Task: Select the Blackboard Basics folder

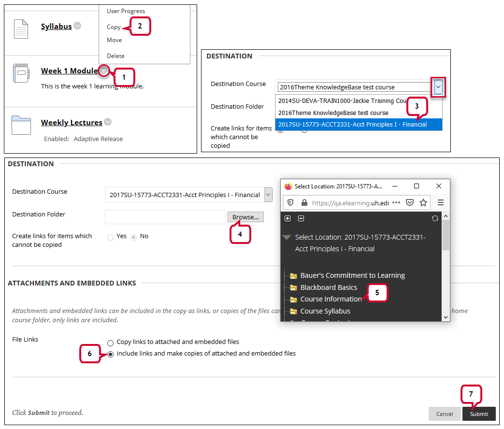Action: coord(329,287)
